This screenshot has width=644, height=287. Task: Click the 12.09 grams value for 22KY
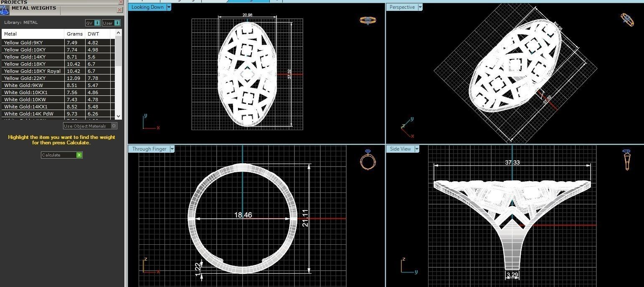pyautogui.click(x=73, y=78)
